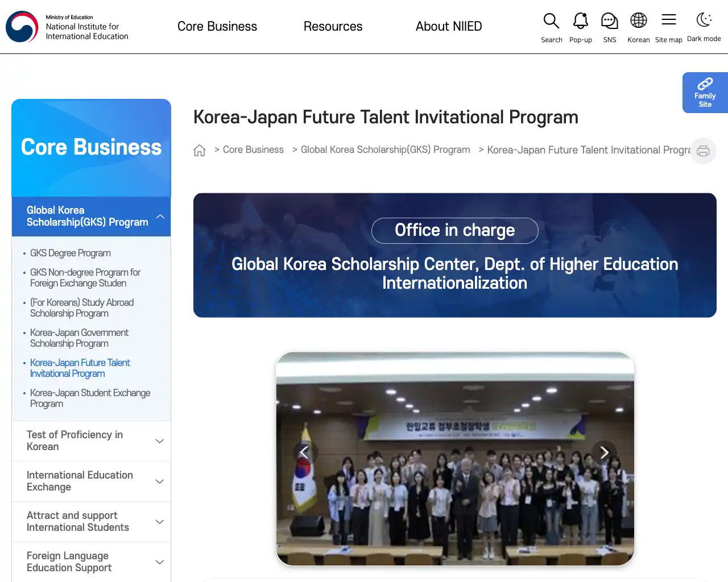The image size is (728, 582).
Task: Expand International Education Exchange menu
Action: tap(91, 481)
